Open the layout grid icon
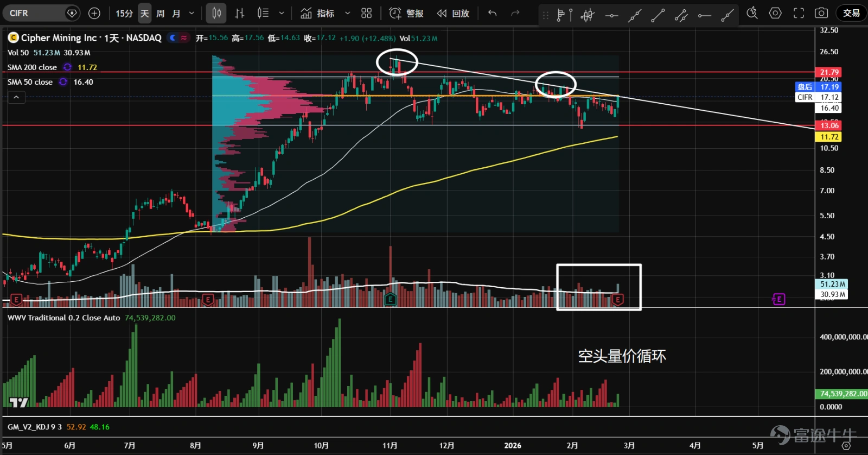This screenshot has height=455, width=868. tap(367, 13)
